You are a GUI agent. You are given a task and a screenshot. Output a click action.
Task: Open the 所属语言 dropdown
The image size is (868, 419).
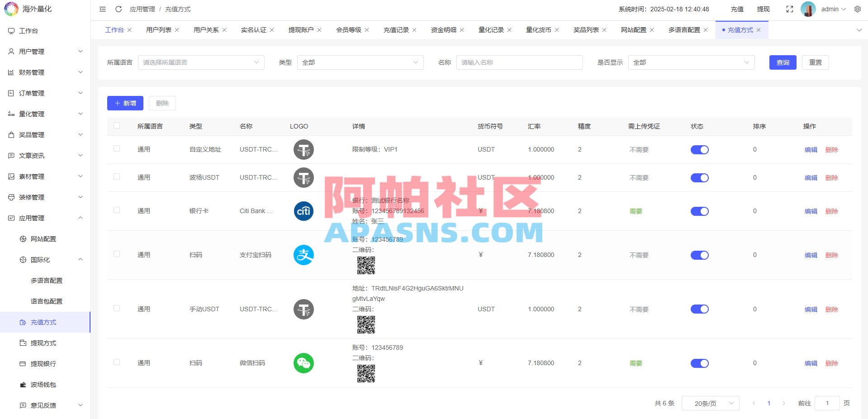click(x=201, y=62)
